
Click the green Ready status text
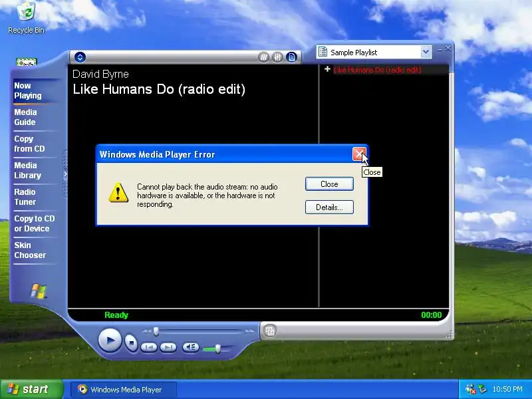coord(116,315)
